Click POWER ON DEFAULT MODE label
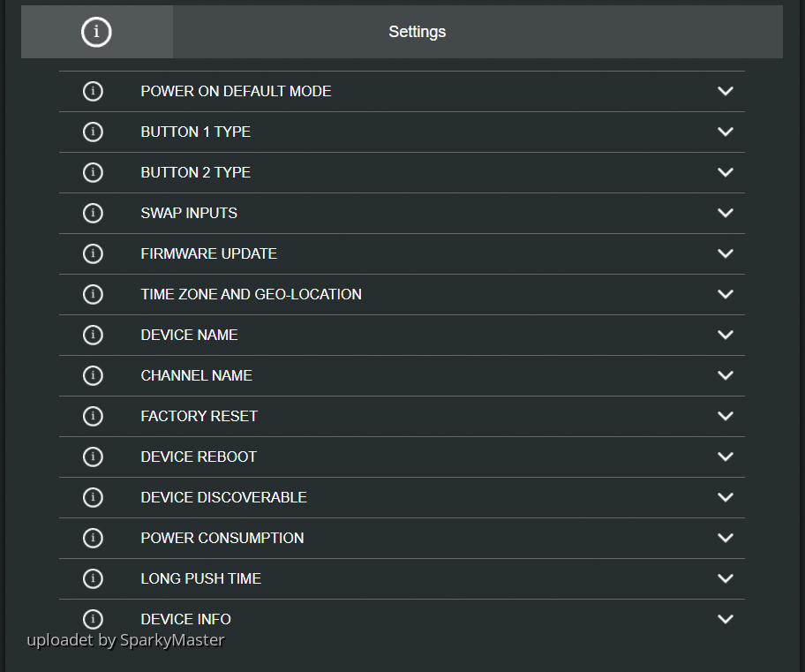The height and width of the screenshot is (672, 805). 237,92
